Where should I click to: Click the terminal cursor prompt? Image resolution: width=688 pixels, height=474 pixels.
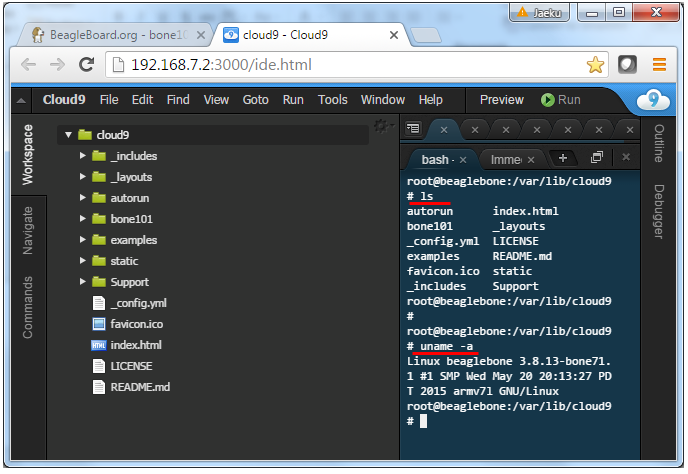coord(423,421)
